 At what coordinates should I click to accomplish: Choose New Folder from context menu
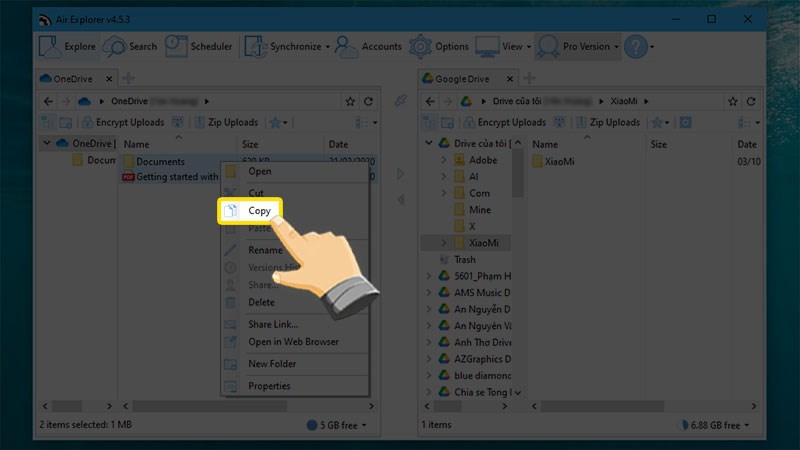click(x=295, y=364)
